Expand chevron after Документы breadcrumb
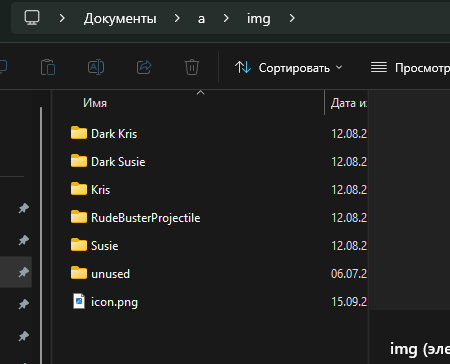 pyautogui.click(x=177, y=18)
